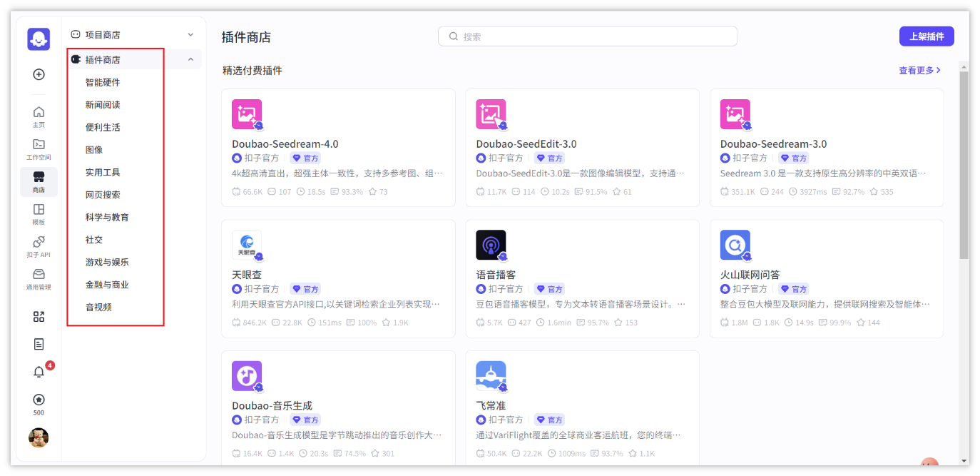Open the Doubao-SeedEdit-3.0 title

point(526,143)
